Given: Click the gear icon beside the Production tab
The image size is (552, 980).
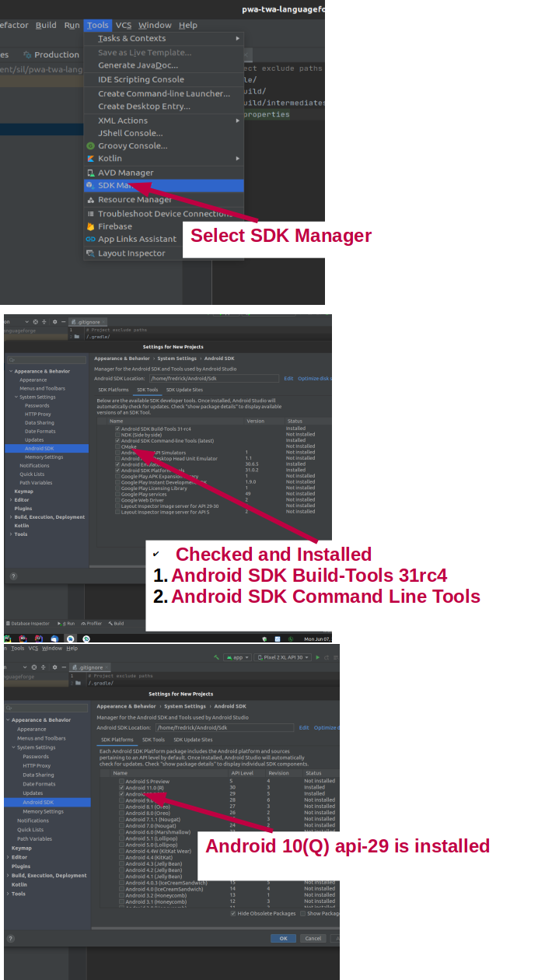Looking at the screenshot, I should (27, 54).
